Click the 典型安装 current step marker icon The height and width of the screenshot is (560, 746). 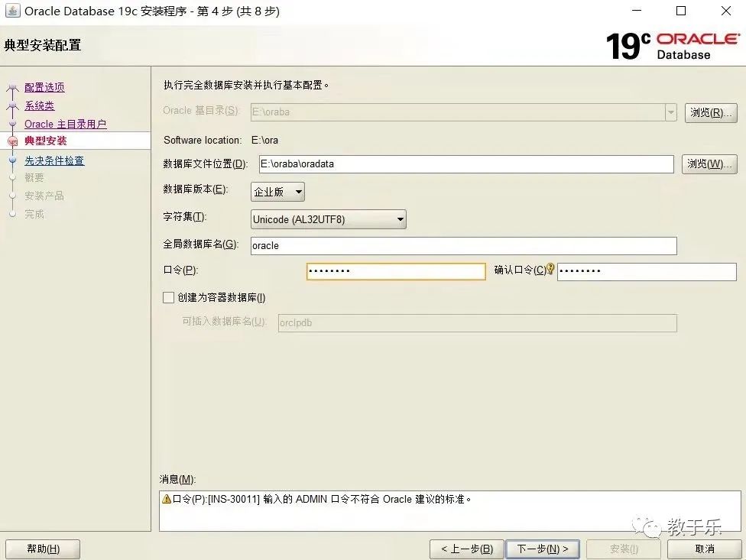(13, 141)
